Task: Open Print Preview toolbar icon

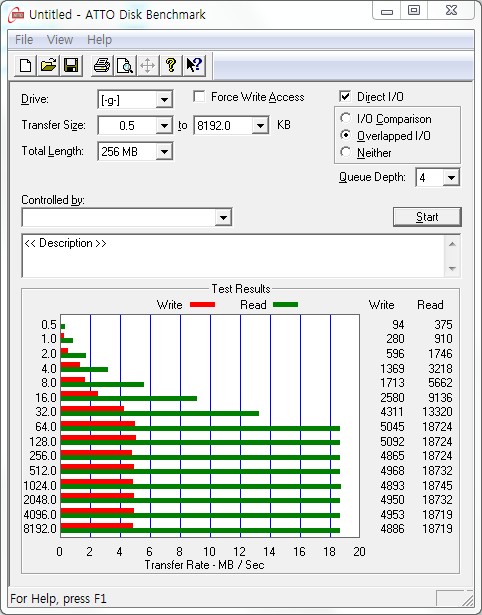Action: coord(125,65)
